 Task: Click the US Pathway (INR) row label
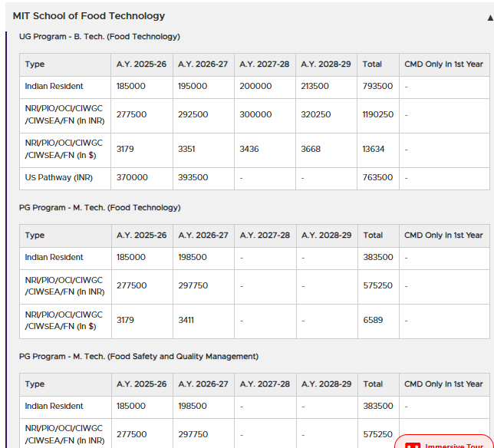(x=58, y=177)
